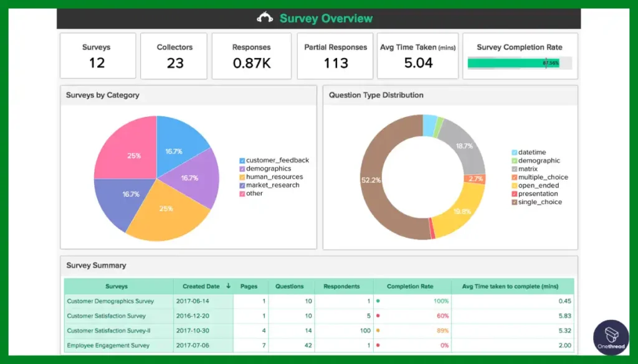Click the Surveys by Category panel title

(x=103, y=95)
